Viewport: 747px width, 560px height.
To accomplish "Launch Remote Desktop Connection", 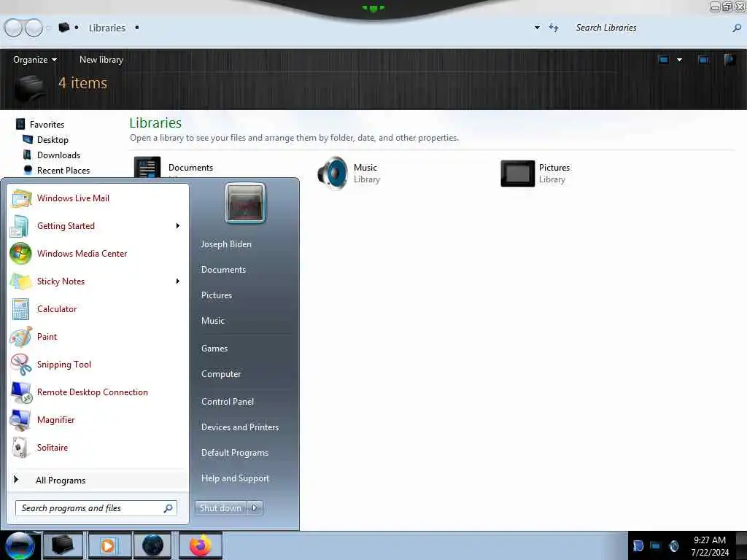I will (98, 392).
